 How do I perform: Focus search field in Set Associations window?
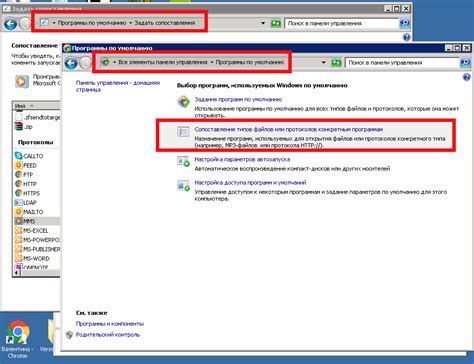coord(342,23)
